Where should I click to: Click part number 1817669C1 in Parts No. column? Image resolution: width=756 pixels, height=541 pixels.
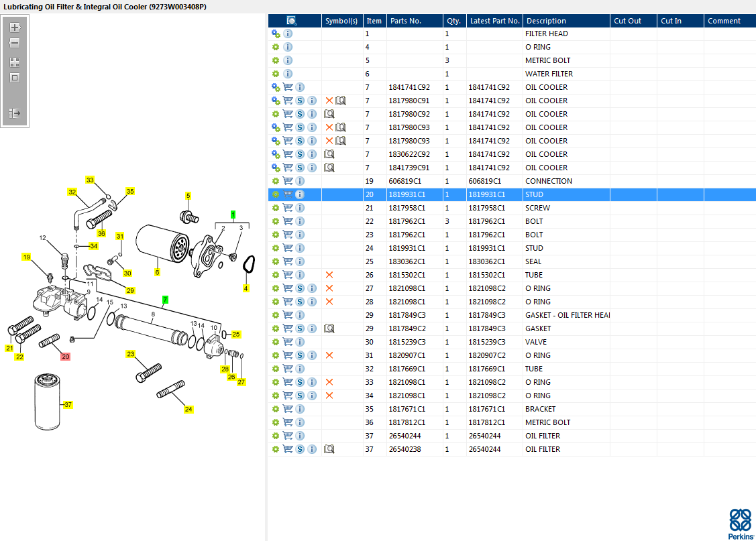pos(407,369)
